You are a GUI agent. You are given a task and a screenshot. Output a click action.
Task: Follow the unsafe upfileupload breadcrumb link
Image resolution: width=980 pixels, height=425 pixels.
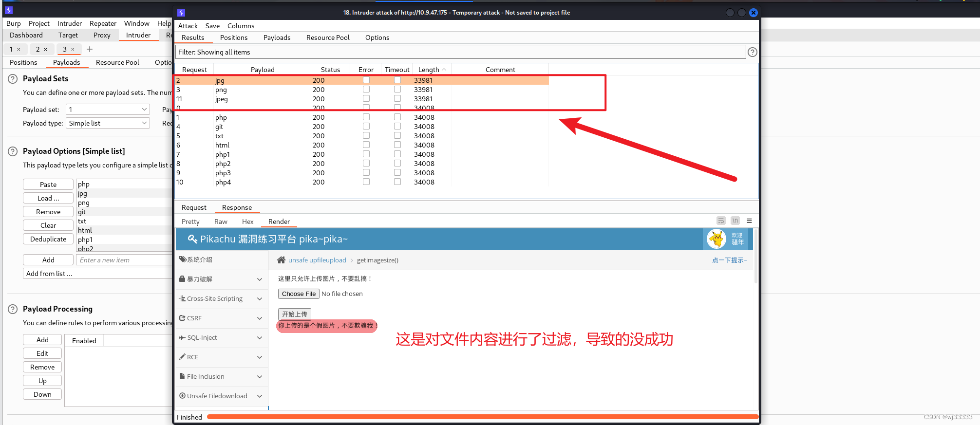coord(317,260)
